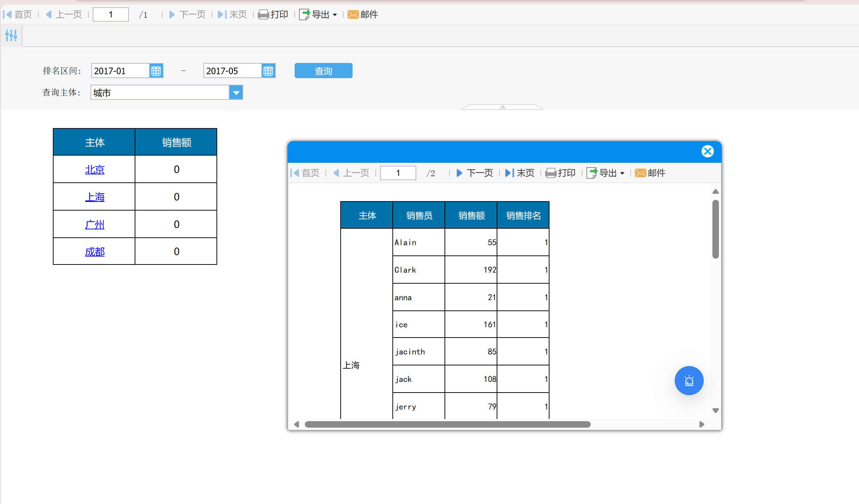Open the end date calendar picker icon
859x504 pixels.
268,71
